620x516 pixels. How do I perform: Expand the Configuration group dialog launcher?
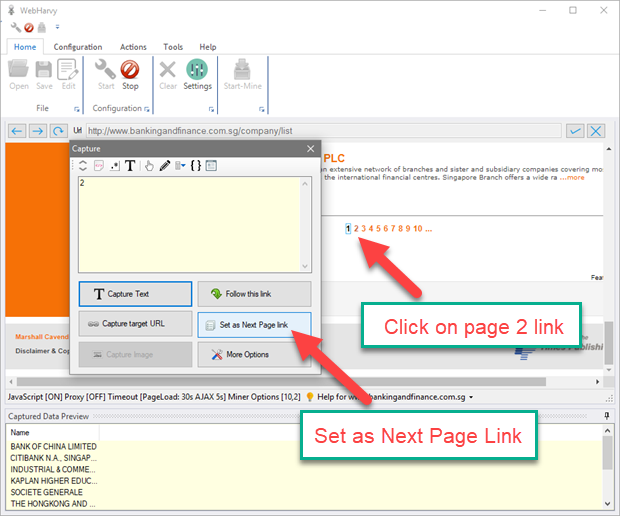pos(147,108)
